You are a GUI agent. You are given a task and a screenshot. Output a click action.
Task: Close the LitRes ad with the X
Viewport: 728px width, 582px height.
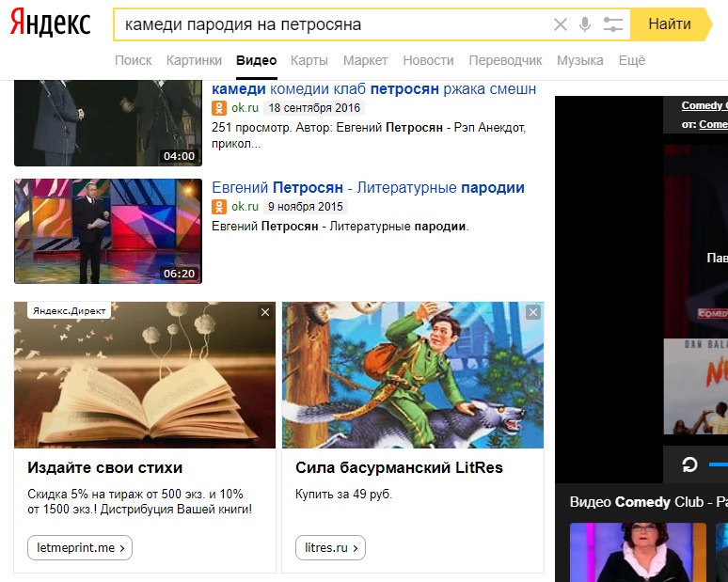533,312
